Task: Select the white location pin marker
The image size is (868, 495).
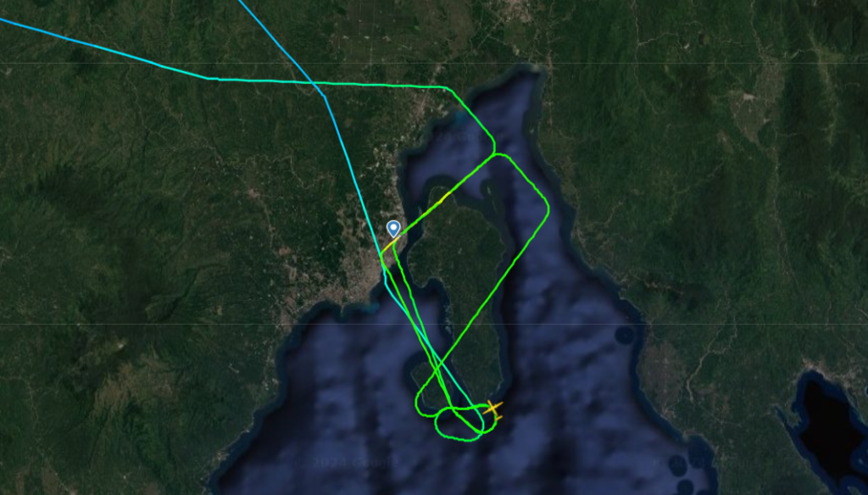Action: (x=393, y=229)
